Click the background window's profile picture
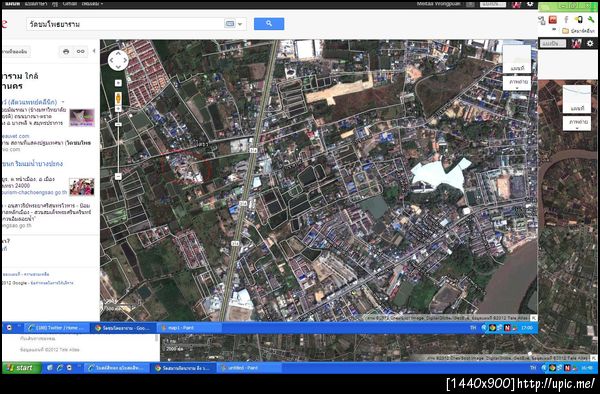Image resolution: width=600 pixels, height=394 pixels. click(x=576, y=43)
